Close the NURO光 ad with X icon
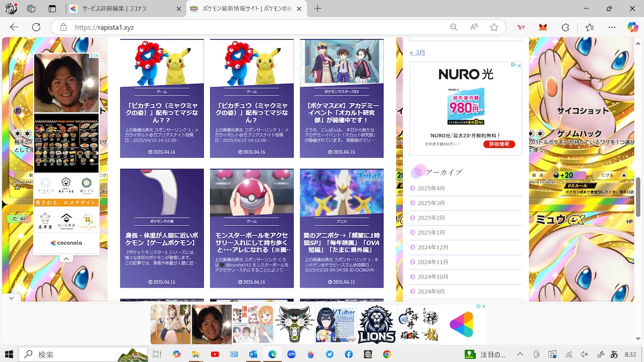644x362 pixels. [519, 66]
